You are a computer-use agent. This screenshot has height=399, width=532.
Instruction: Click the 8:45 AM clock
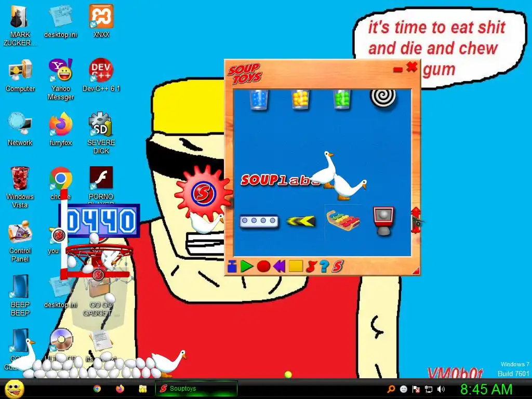click(x=486, y=389)
